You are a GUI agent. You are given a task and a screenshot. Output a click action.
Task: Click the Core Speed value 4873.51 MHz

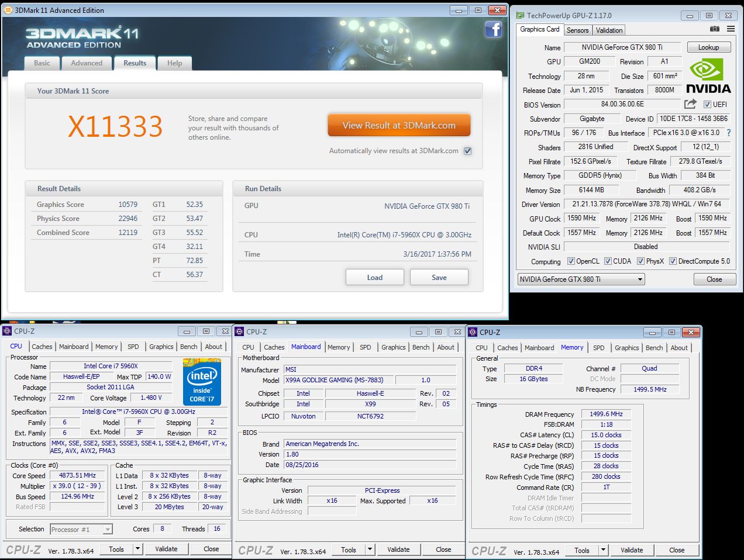click(x=78, y=476)
